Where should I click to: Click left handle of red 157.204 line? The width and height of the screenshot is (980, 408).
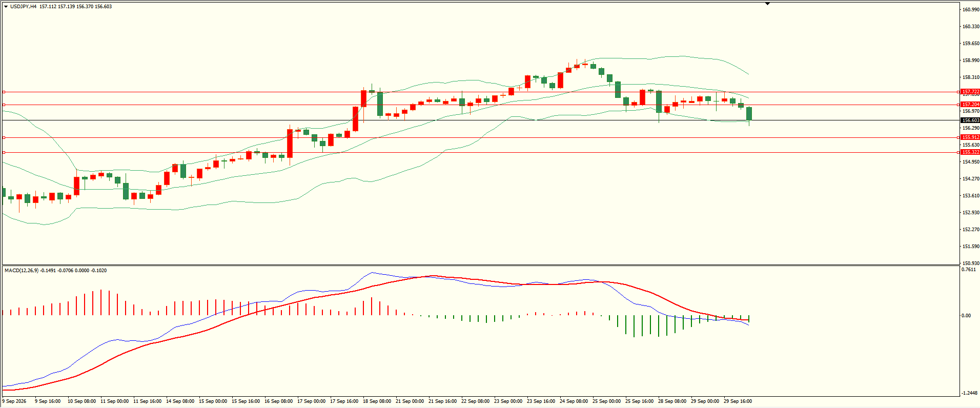[4, 105]
